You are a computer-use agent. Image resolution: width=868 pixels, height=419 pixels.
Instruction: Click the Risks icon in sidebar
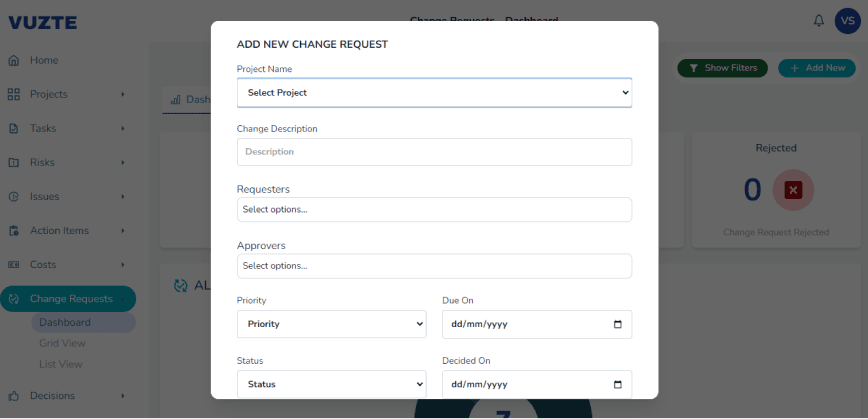pyautogui.click(x=14, y=163)
